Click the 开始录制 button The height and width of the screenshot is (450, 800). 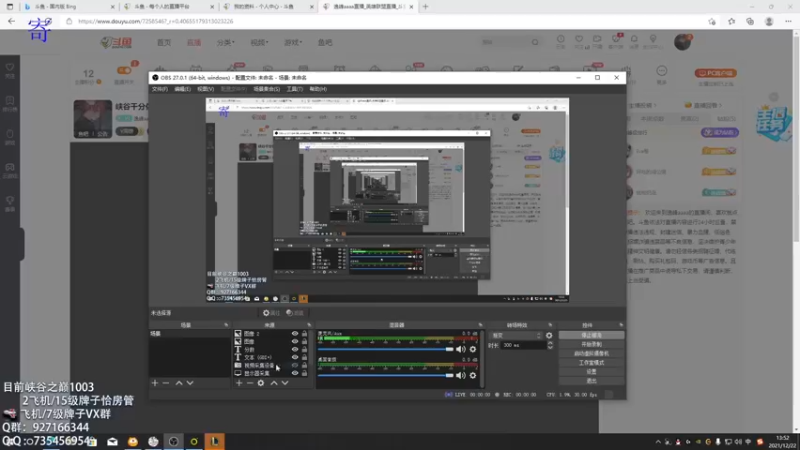tap(591, 344)
